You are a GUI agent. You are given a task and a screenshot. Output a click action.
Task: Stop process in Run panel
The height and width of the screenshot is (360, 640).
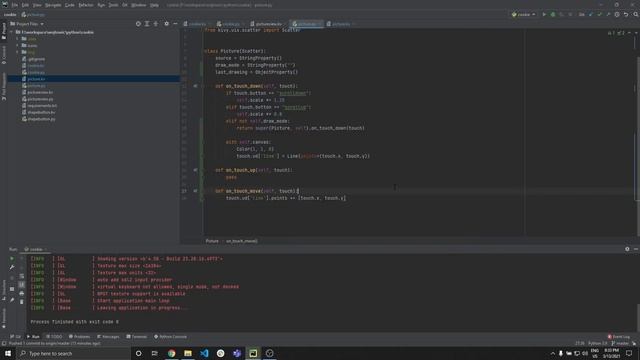(12, 289)
